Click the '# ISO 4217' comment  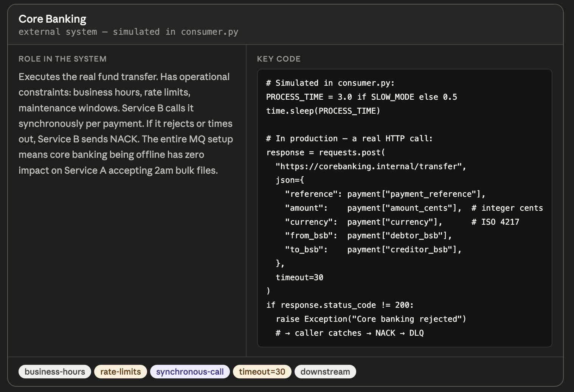(x=495, y=222)
